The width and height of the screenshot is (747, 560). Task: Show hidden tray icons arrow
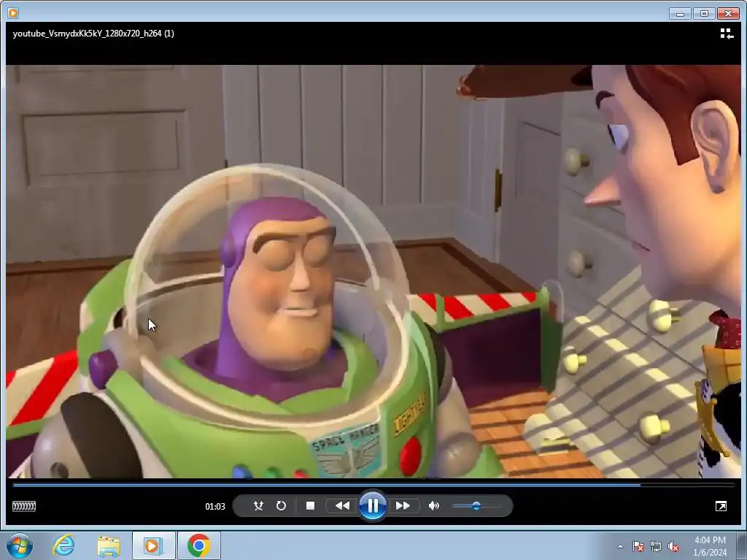pyautogui.click(x=620, y=546)
